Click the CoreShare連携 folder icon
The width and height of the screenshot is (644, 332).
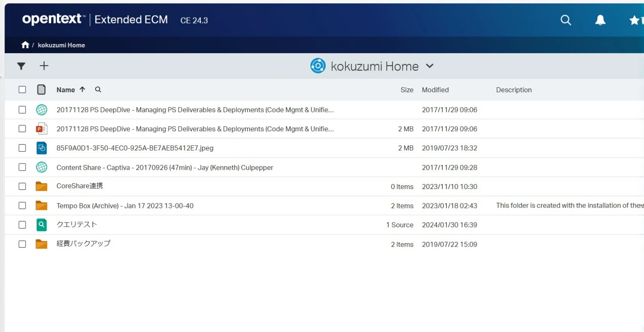tap(42, 186)
